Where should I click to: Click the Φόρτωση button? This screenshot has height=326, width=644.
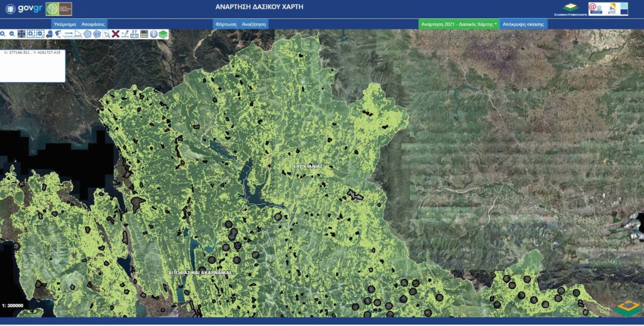click(x=225, y=23)
